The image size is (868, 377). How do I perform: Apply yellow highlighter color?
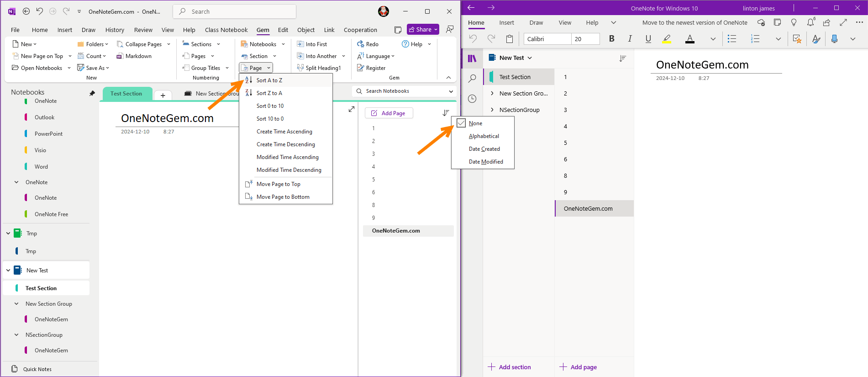point(667,39)
